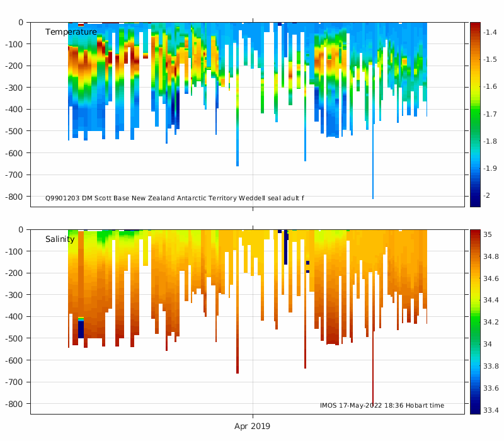Click the -2 temperature colorbar tick
Image resolution: width=504 pixels, height=441 pixels.
(x=486, y=195)
